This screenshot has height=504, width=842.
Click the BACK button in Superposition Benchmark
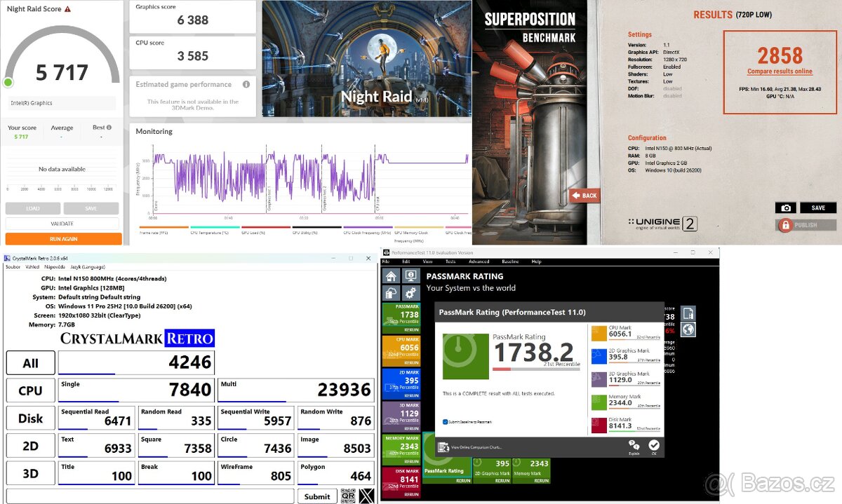(x=584, y=196)
